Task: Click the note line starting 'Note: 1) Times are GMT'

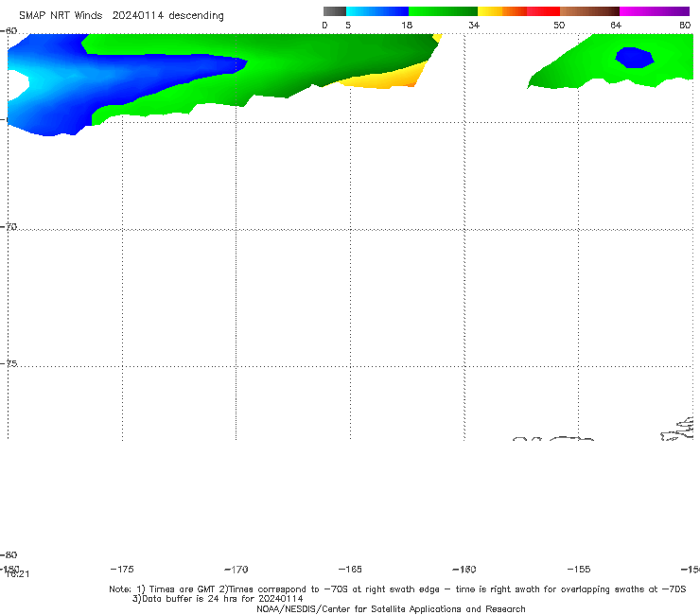Action: coord(397,589)
